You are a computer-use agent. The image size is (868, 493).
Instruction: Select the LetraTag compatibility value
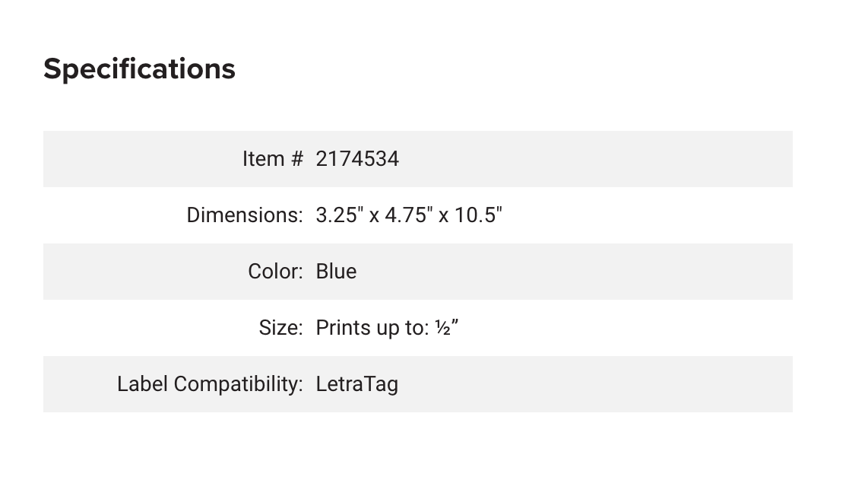(357, 384)
